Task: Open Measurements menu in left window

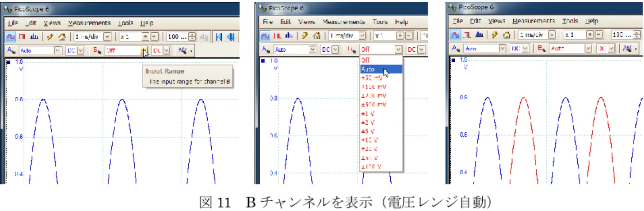Action: point(89,22)
